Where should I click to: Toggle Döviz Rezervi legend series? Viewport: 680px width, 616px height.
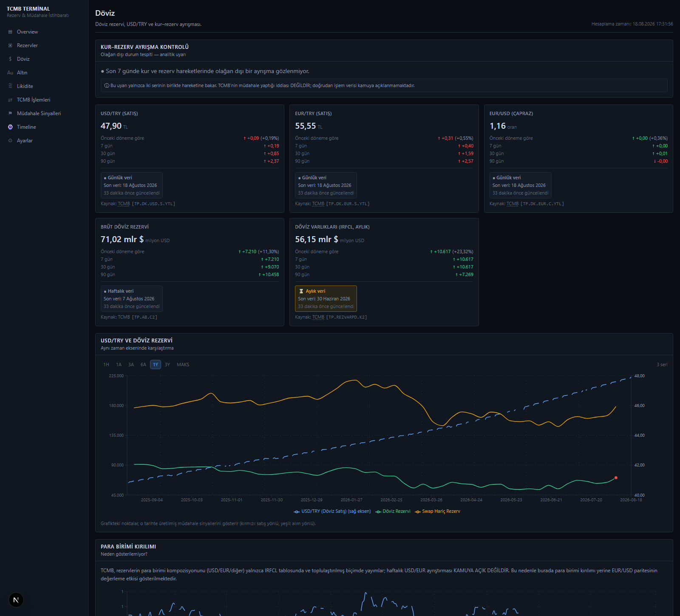point(393,511)
